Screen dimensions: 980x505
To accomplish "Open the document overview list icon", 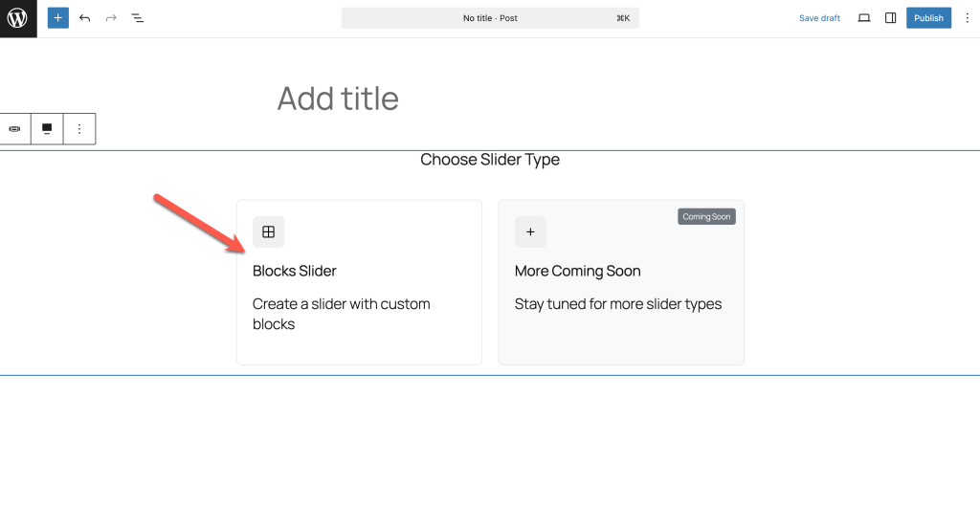I will (x=138, y=18).
